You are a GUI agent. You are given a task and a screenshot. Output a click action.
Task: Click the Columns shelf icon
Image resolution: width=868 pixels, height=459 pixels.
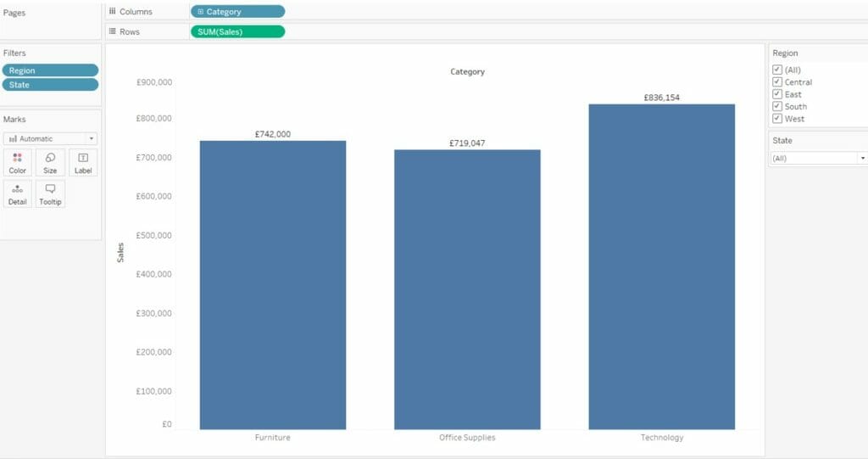[x=113, y=11]
